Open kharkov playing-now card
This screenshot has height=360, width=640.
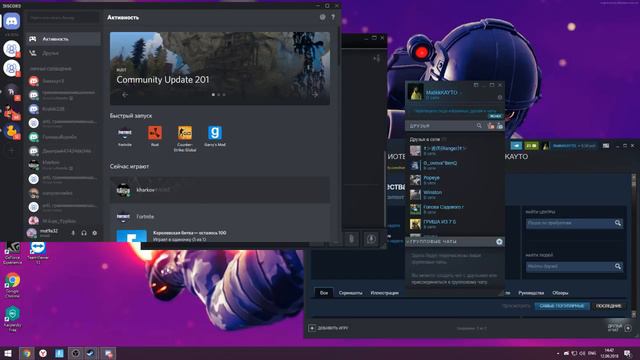click(220, 190)
